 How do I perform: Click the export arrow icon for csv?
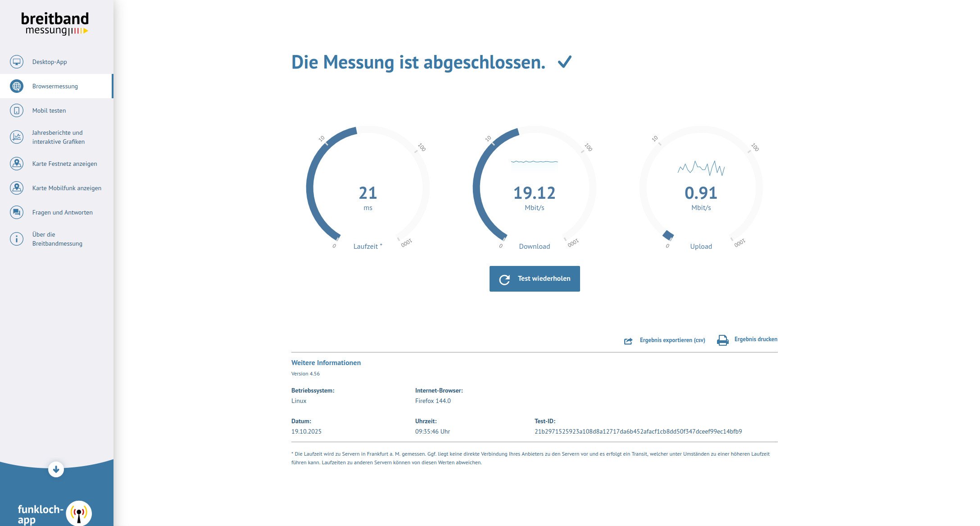click(x=628, y=341)
